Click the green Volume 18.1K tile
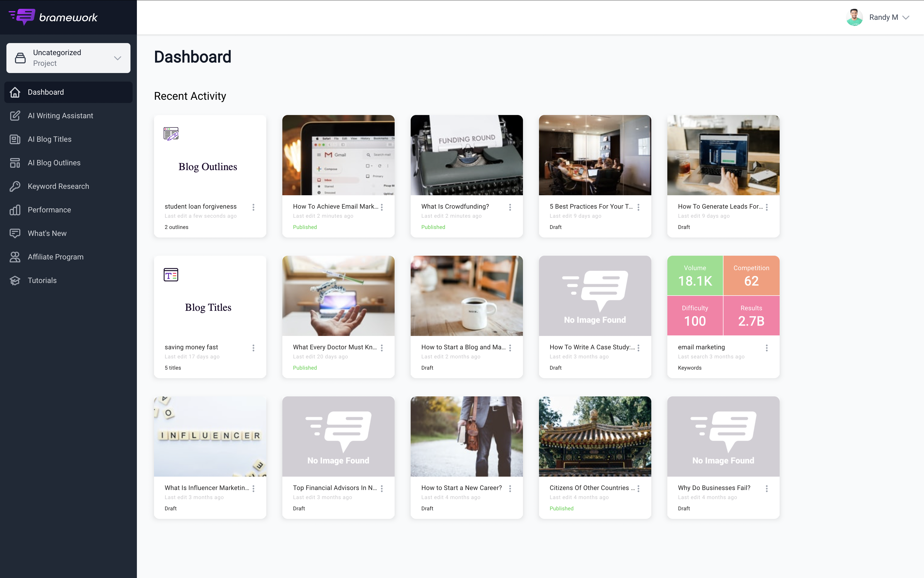 tap(695, 275)
